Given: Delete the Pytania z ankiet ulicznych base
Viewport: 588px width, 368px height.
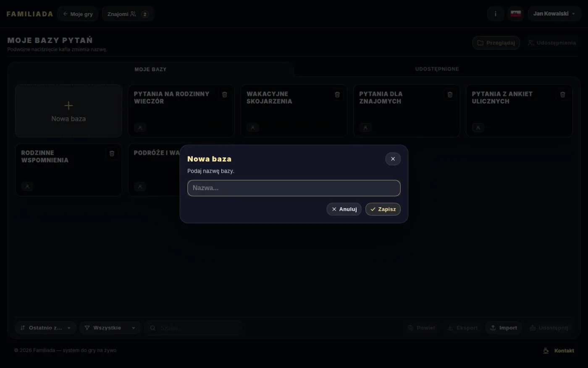Looking at the screenshot, I should (x=563, y=95).
